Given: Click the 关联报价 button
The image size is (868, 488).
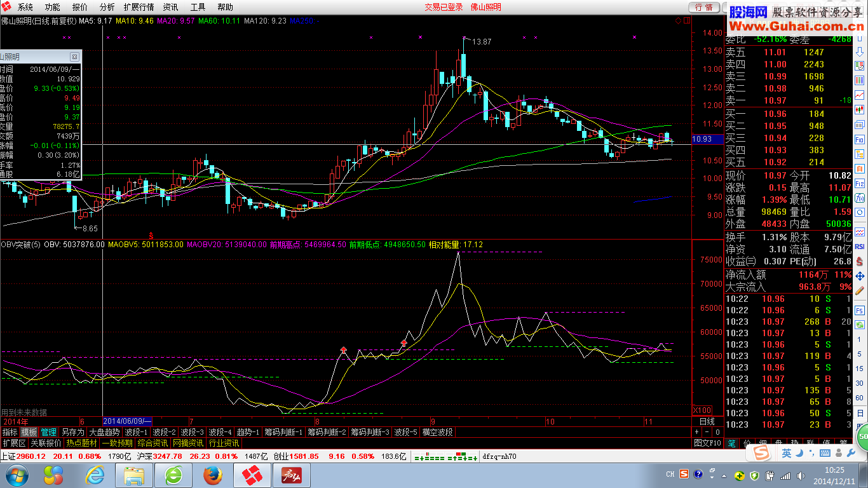Looking at the screenshot, I should [x=46, y=443].
